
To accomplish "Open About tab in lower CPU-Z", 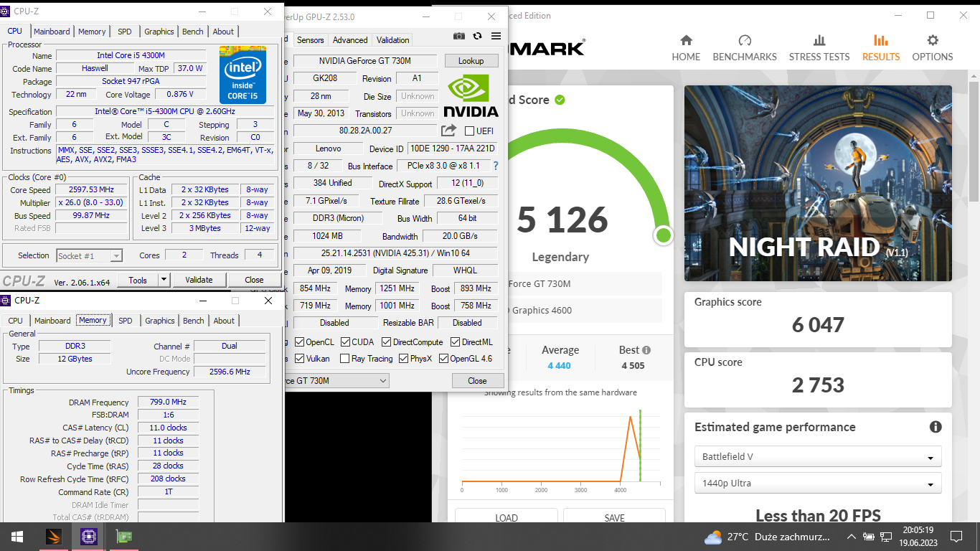I will 224,321.
